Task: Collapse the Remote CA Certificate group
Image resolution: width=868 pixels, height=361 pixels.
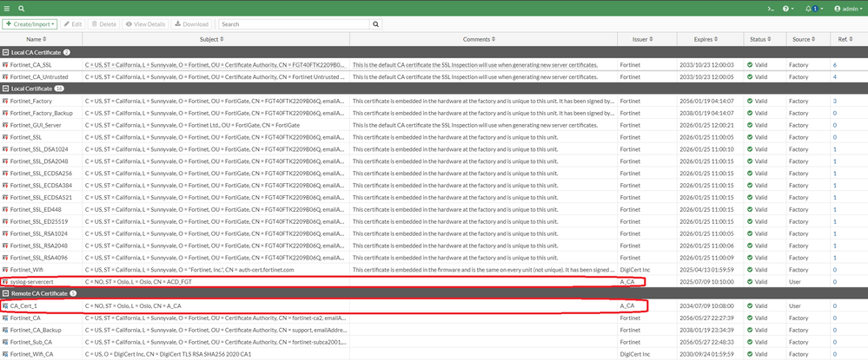Action: click(x=5, y=293)
